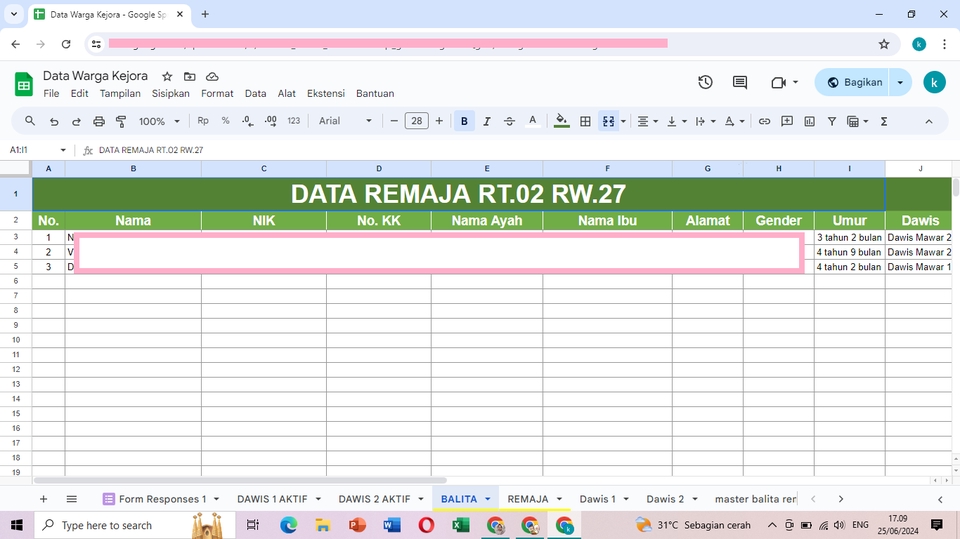Start a Meet call camera icon

(778, 82)
